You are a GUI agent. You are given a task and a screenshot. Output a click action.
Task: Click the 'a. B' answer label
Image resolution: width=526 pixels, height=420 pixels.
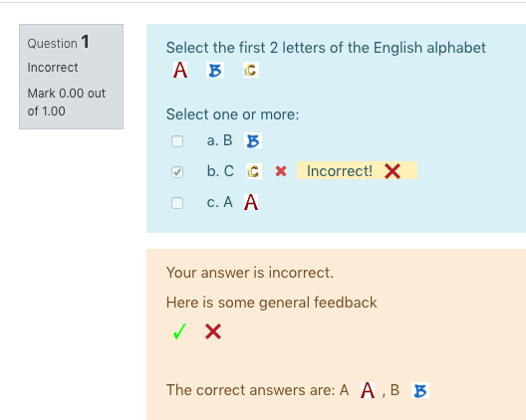coord(220,140)
